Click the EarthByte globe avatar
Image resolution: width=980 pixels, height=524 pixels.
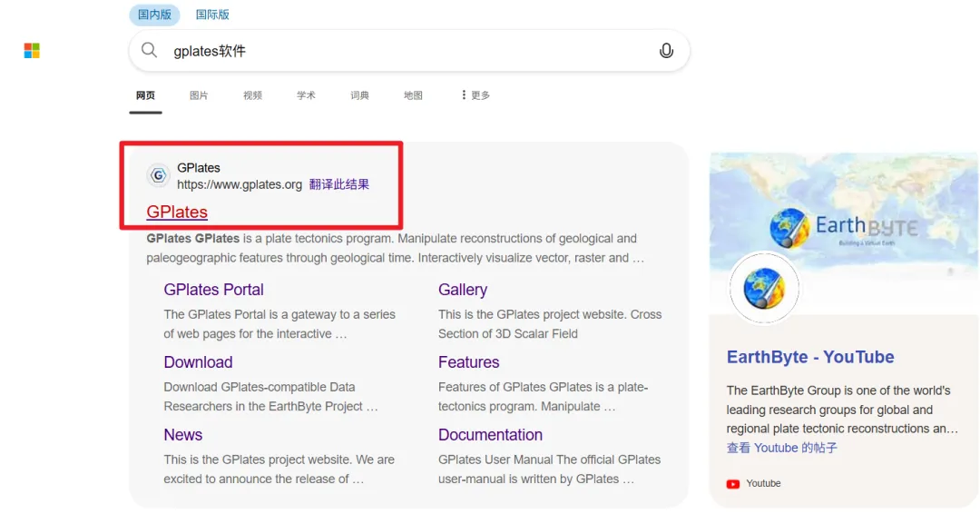(764, 288)
